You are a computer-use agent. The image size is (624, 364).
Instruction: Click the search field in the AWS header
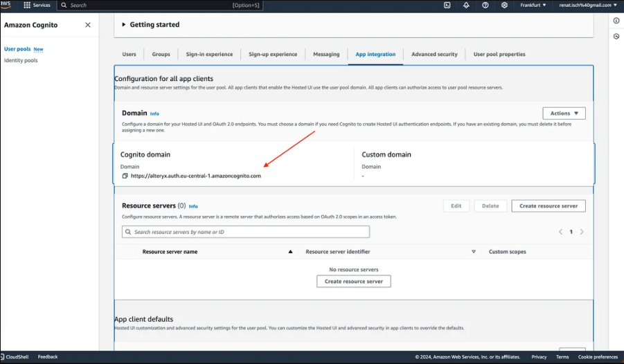[161, 5]
